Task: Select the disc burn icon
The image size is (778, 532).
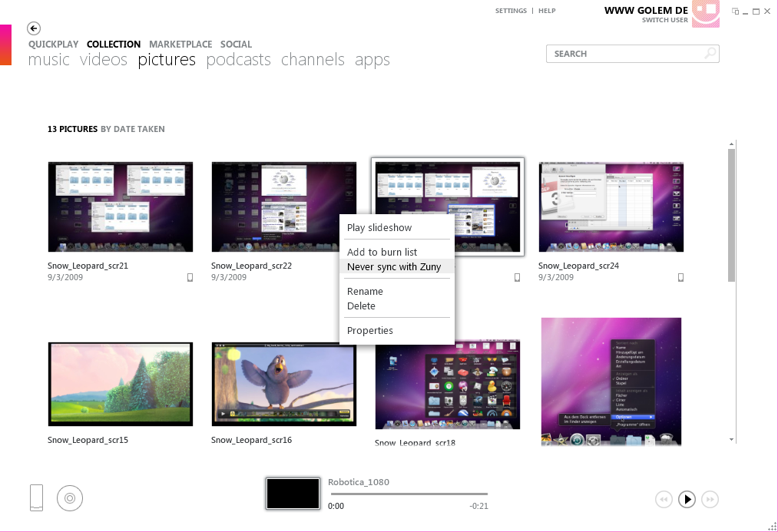Action: point(70,498)
